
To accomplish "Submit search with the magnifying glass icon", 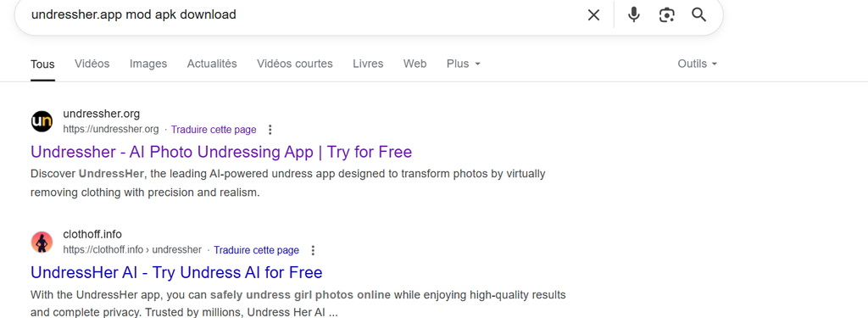I will (x=699, y=15).
